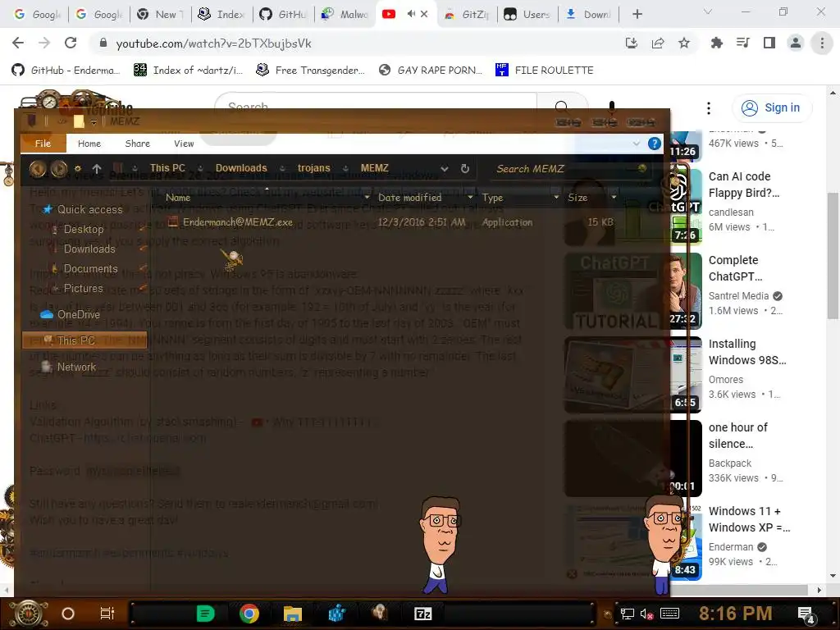Open touch keyboard tray icon
Image resolution: width=840 pixels, height=630 pixels.
[669, 614]
